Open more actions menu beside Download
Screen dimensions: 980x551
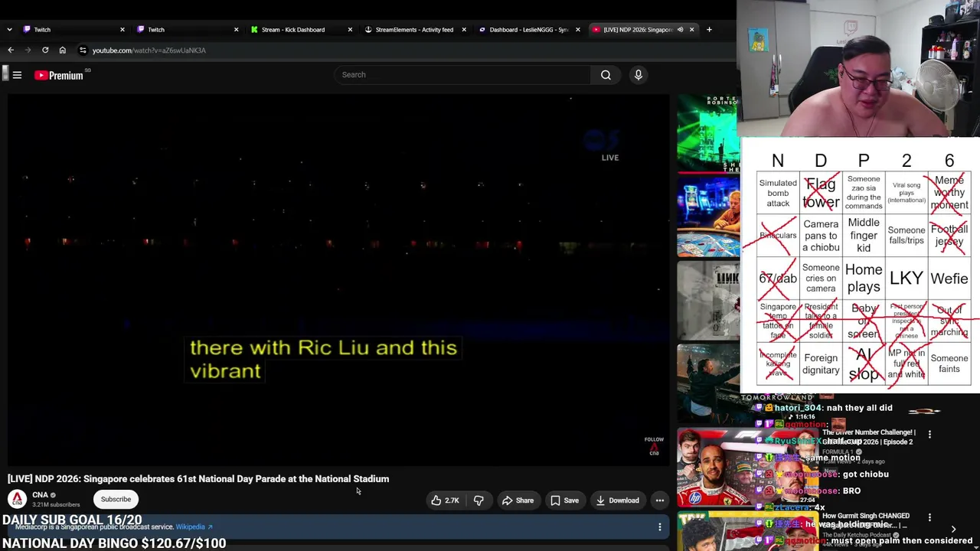[x=659, y=500]
